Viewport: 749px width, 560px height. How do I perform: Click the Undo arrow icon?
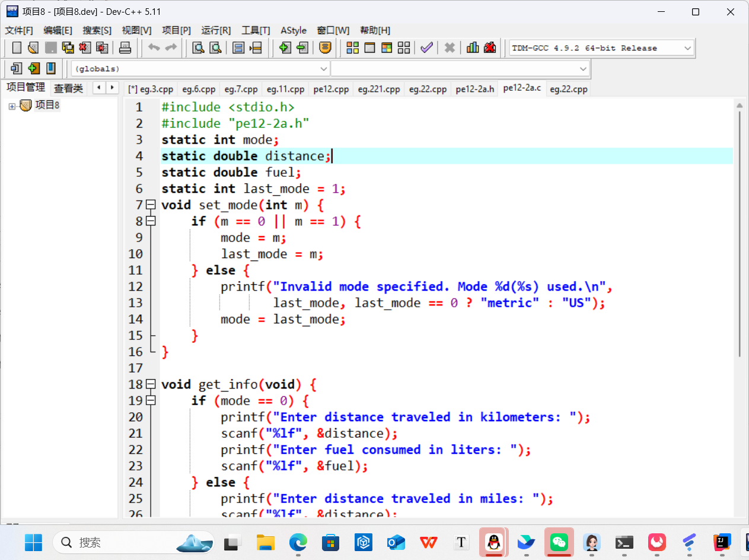coord(154,48)
